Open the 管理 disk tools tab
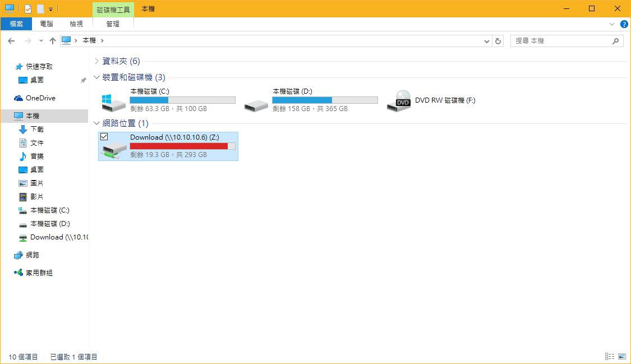 pyautogui.click(x=113, y=24)
